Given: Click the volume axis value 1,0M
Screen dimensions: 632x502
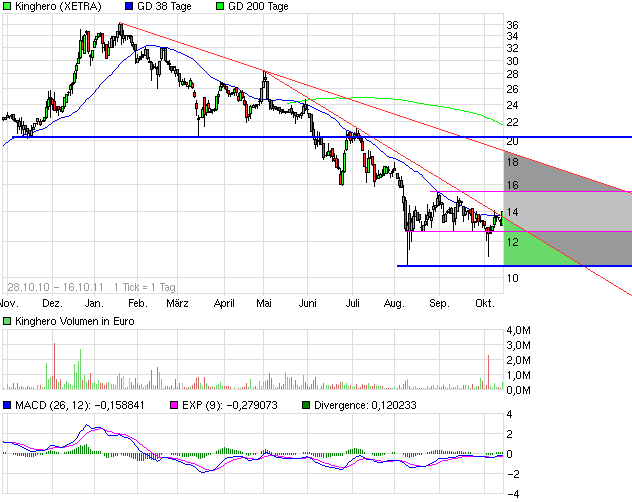Looking at the screenshot, I should [x=518, y=375].
